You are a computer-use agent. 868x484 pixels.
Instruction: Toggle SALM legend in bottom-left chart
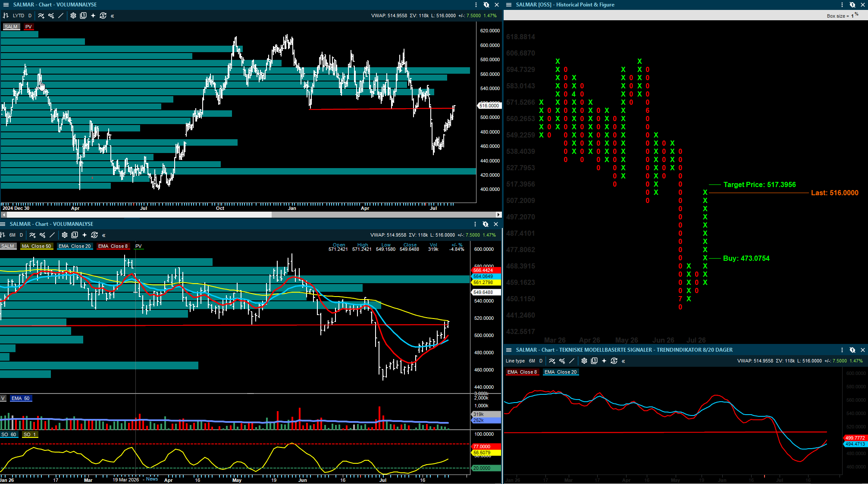(8, 246)
